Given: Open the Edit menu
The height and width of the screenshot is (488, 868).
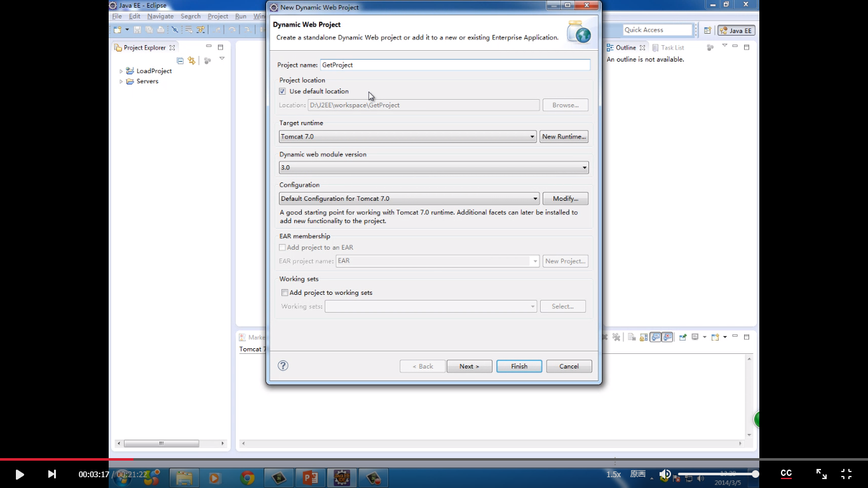Looking at the screenshot, I should (x=135, y=17).
